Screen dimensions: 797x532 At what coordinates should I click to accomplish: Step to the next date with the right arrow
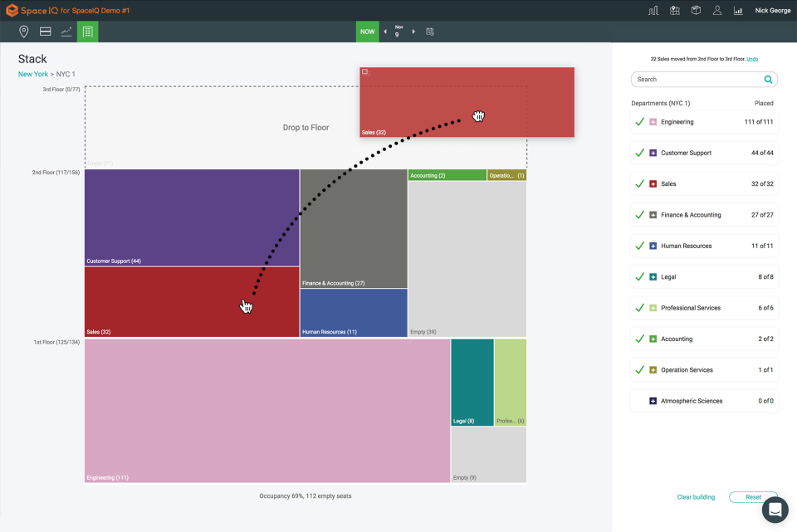click(x=413, y=32)
